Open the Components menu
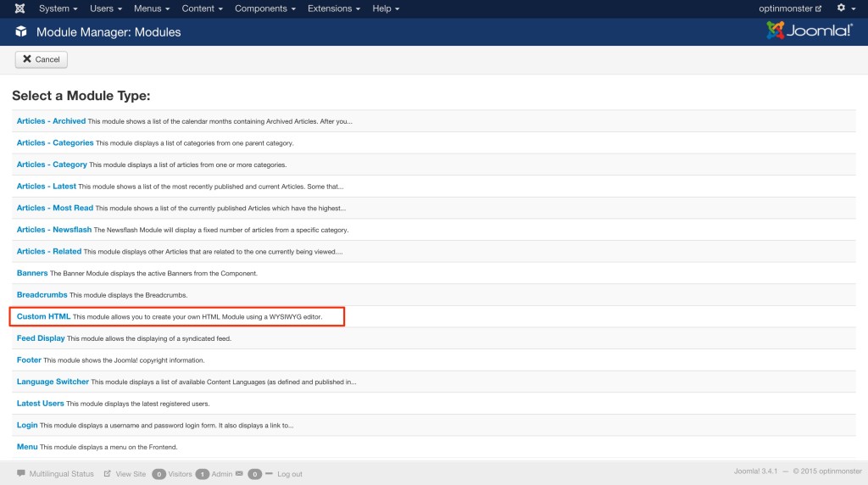The image size is (868, 485). pyautogui.click(x=265, y=8)
